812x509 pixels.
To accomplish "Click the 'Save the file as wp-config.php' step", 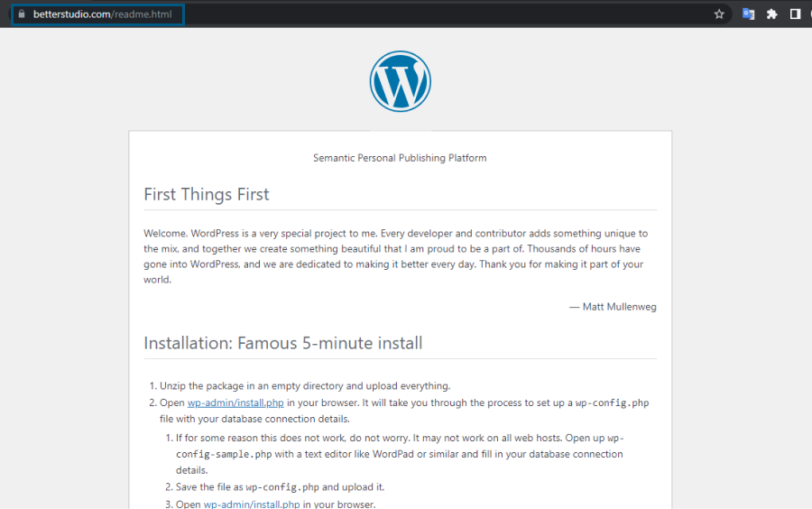I will (x=280, y=487).
